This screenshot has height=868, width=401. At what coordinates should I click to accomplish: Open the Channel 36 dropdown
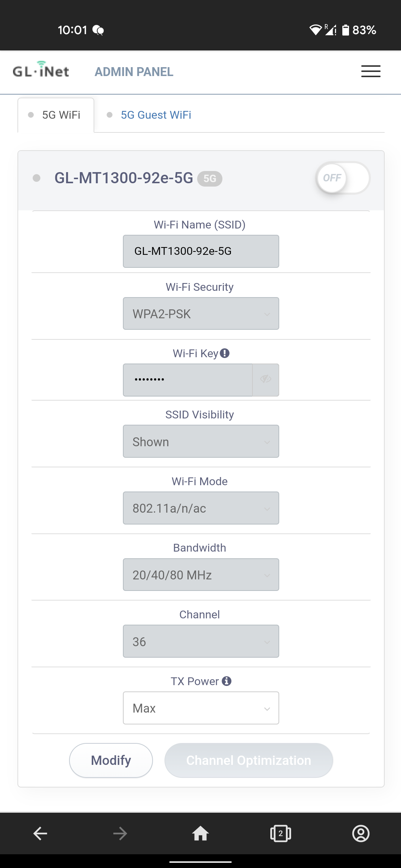click(x=201, y=641)
